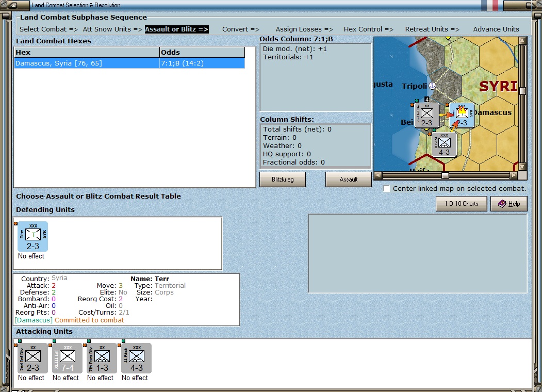The height and width of the screenshot is (392, 542).
Task: Click the highlighted Assault or Blitz step
Action: point(177,29)
